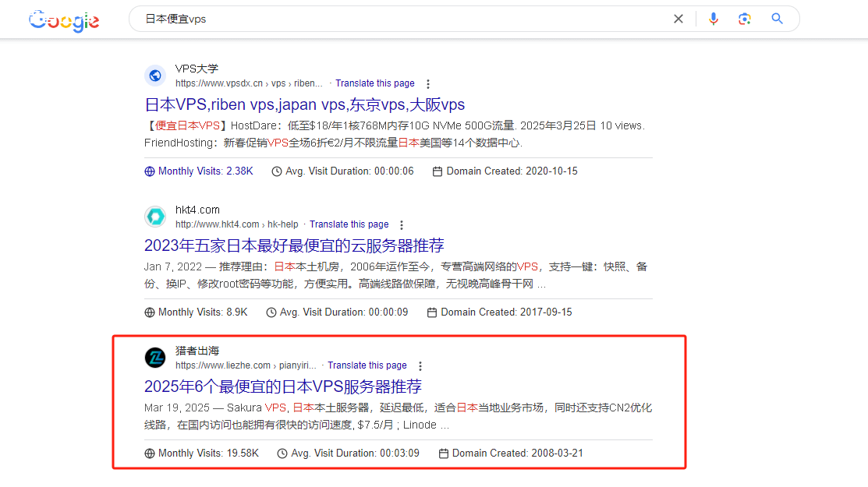The width and height of the screenshot is (868, 487).
Task: Click Avg. Visit Duration: 00:00:06 text
Action: click(x=349, y=171)
